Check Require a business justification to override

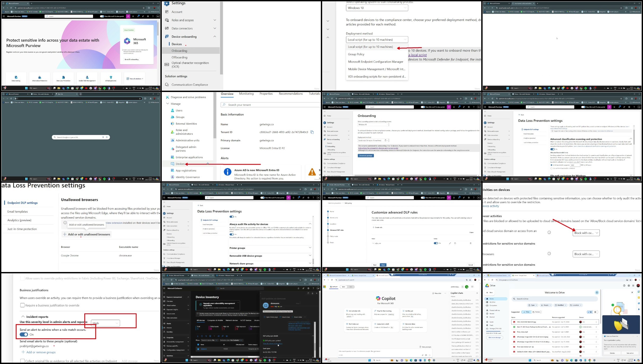coord(23,305)
